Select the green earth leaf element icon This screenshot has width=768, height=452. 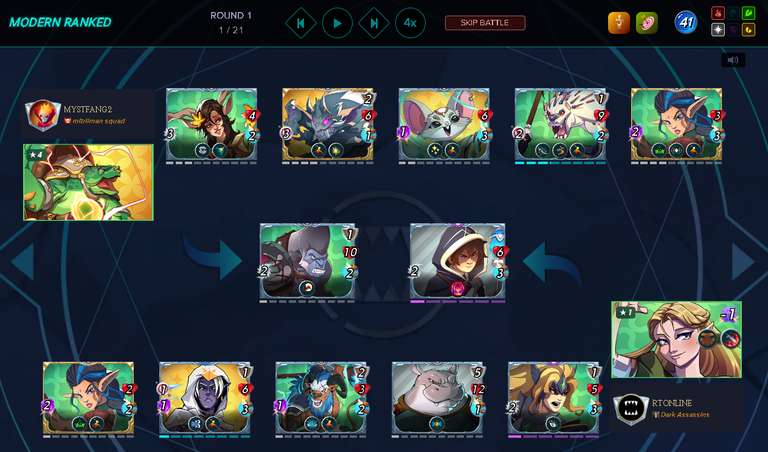748,13
